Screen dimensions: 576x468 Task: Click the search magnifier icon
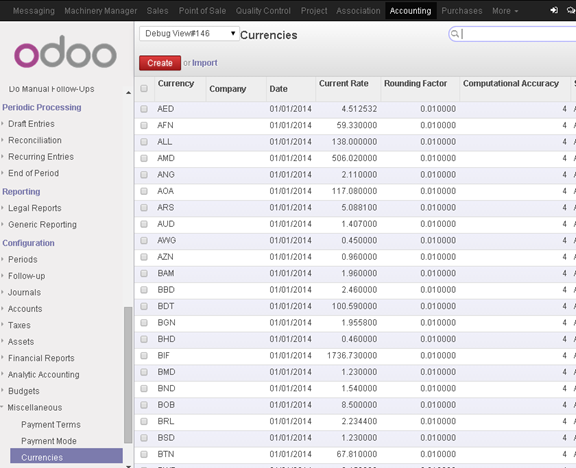pos(454,34)
